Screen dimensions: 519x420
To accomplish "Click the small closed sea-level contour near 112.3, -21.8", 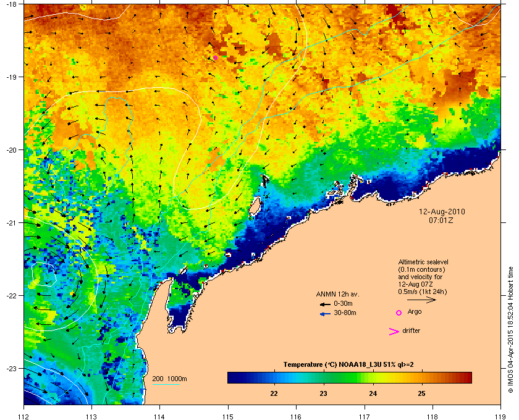I will (44, 274).
